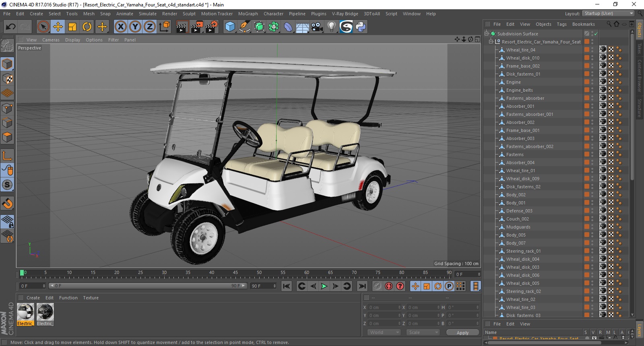The height and width of the screenshot is (346, 644).
Task: Toggle X axis lock
Action: (120, 27)
